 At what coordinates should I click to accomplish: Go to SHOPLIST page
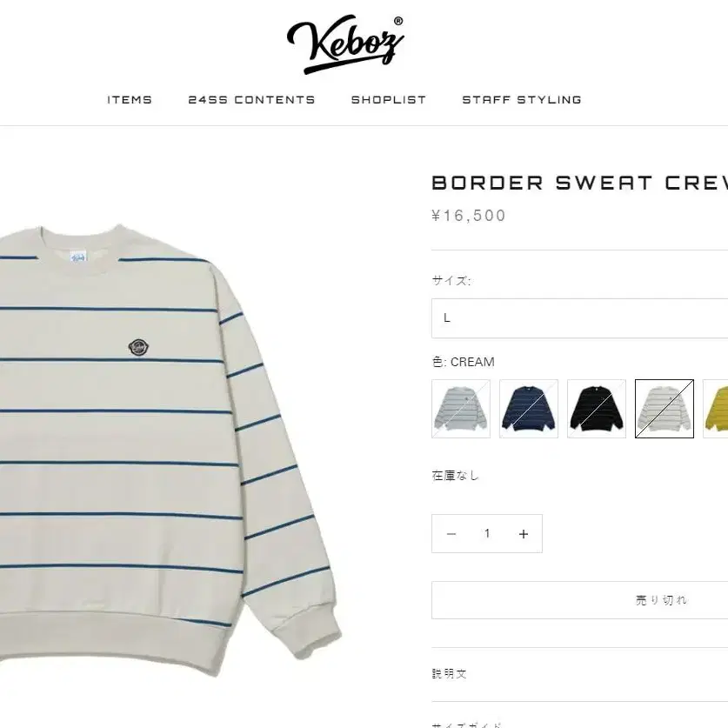click(x=388, y=100)
